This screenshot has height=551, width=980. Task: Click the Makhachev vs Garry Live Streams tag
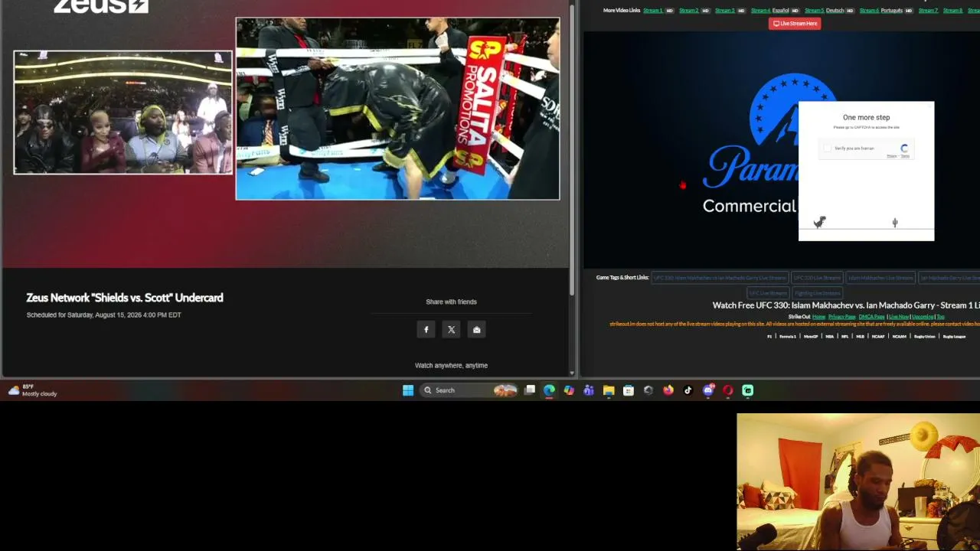pyautogui.click(x=720, y=278)
